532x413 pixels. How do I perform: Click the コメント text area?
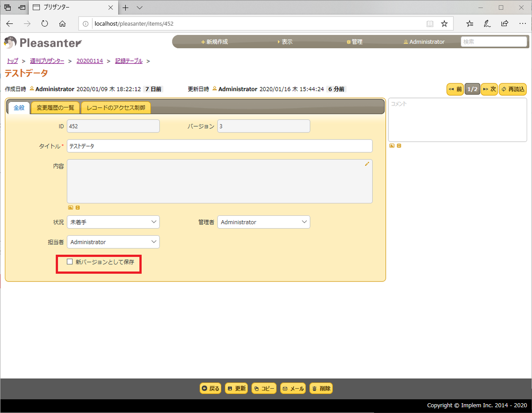coord(458,120)
